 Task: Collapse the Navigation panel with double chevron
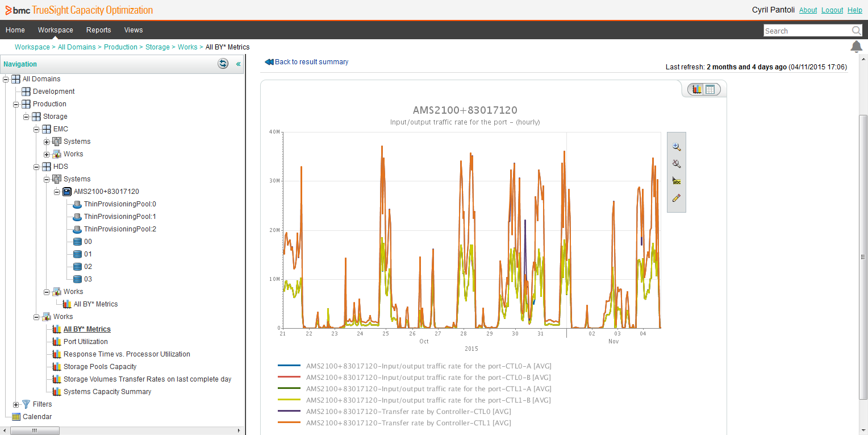pyautogui.click(x=238, y=64)
